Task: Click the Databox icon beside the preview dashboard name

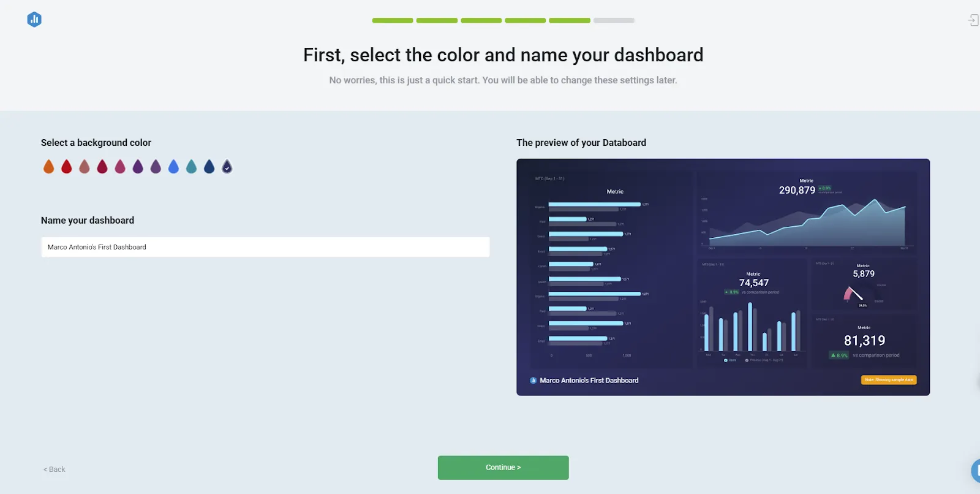Action: pos(532,380)
